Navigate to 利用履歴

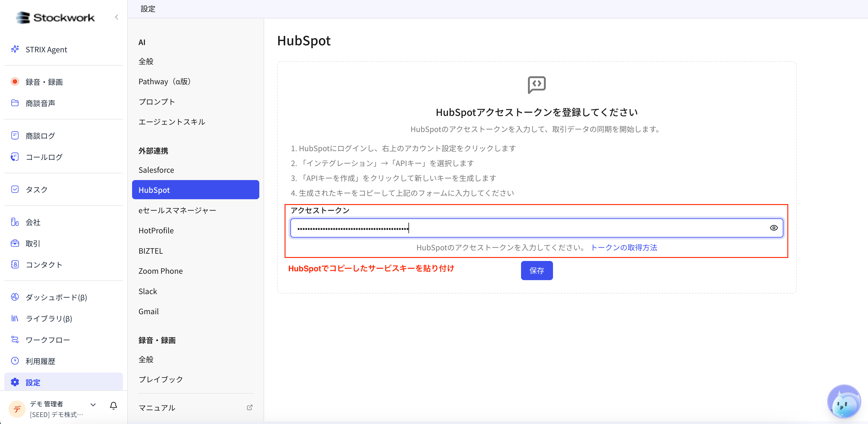[40, 361]
